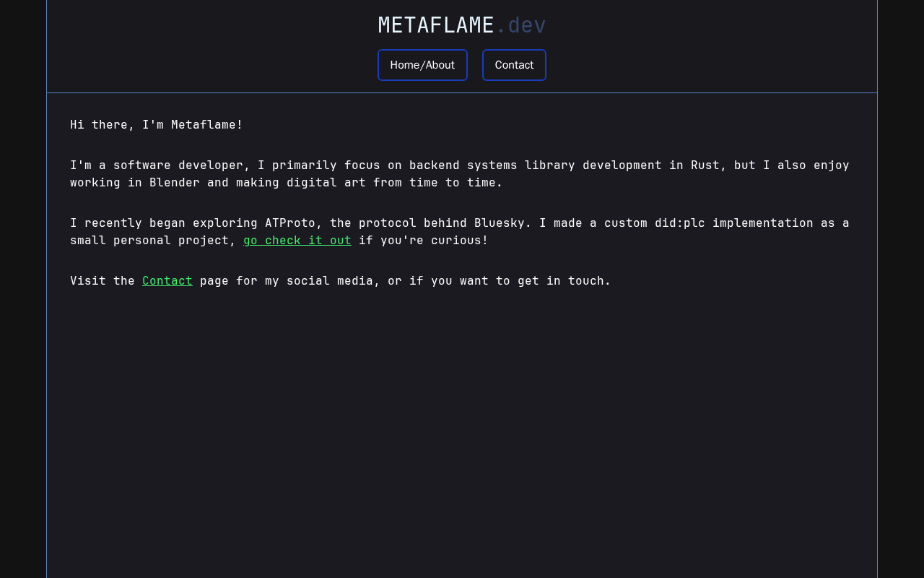Click the "Hi there, I'm Metaflame!" greeting
The width and height of the screenshot is (924, 578).
tap(157, 124)
